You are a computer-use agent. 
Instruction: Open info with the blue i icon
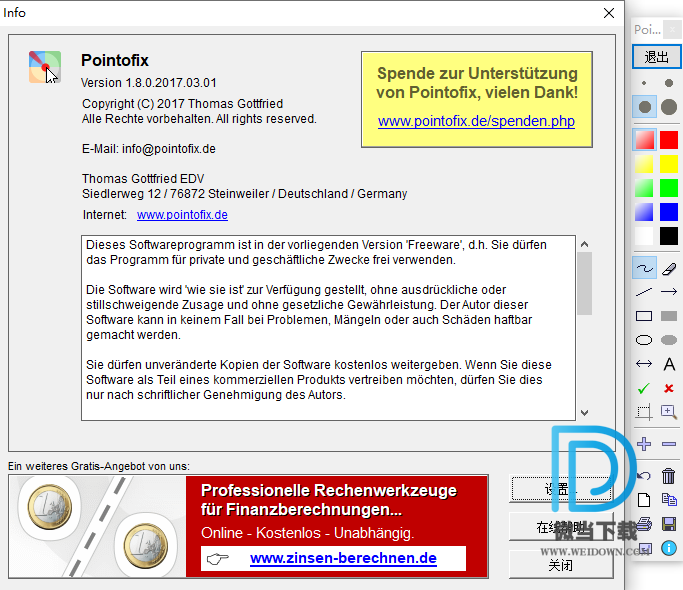669,548
